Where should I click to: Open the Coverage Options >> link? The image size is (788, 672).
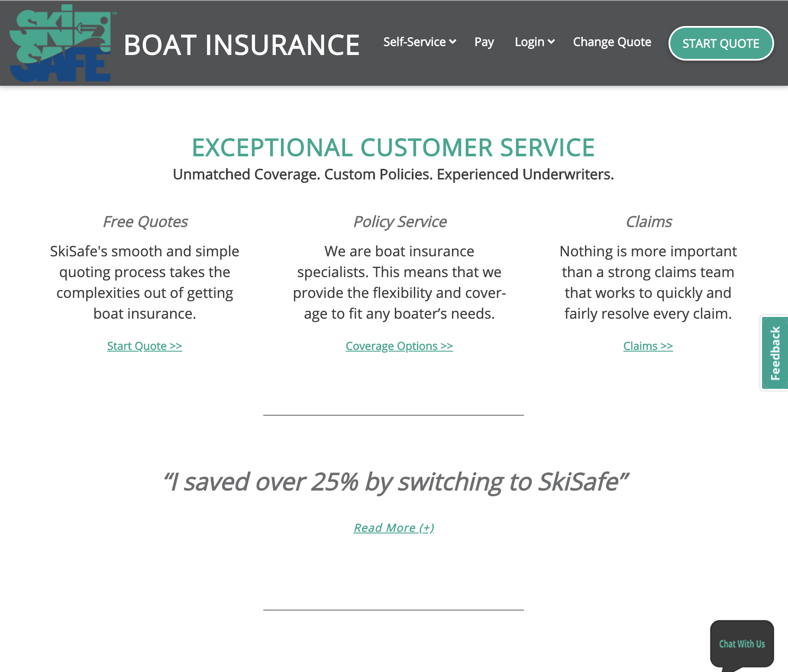pyautogui.click(x=399, y=346)
